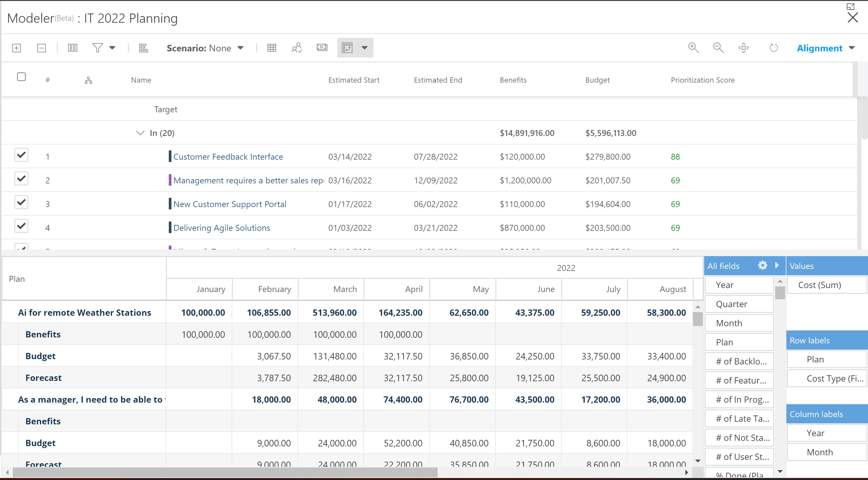Click the horizontal scrollbar left arrow

[7, 472]
